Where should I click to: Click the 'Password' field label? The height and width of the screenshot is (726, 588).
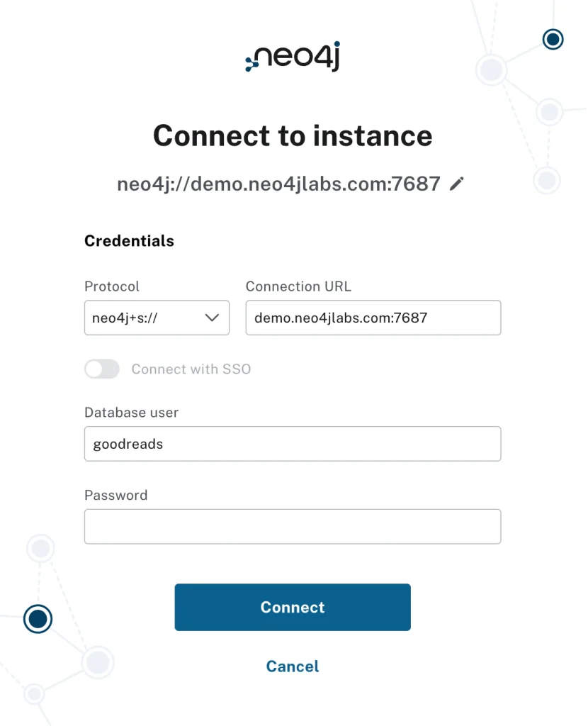click(115, 495)
